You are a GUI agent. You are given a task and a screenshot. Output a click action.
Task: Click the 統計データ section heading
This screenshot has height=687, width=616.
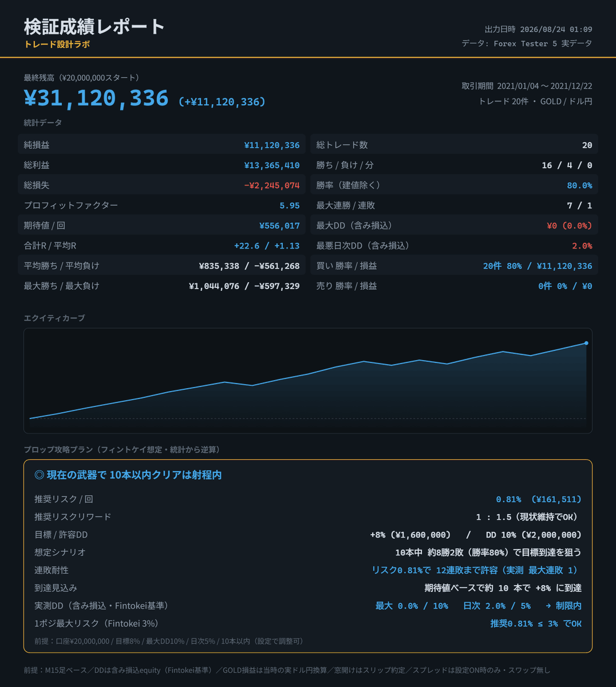point(43,123)
